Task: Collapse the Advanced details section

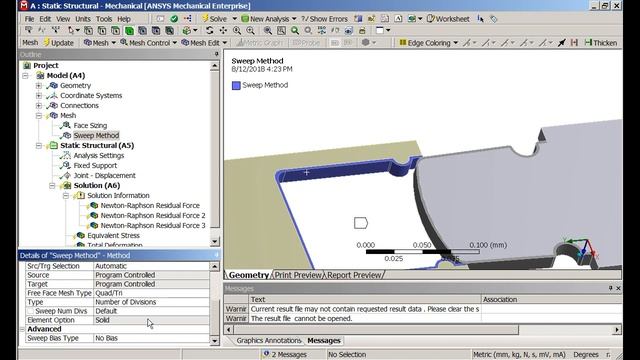Action: pyautogui.click(x=22, y=329)
